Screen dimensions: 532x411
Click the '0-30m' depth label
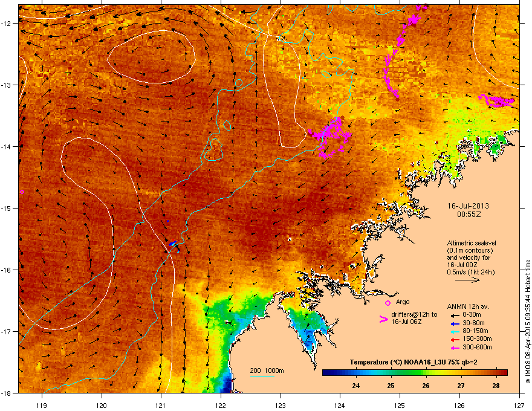[472, 315]
